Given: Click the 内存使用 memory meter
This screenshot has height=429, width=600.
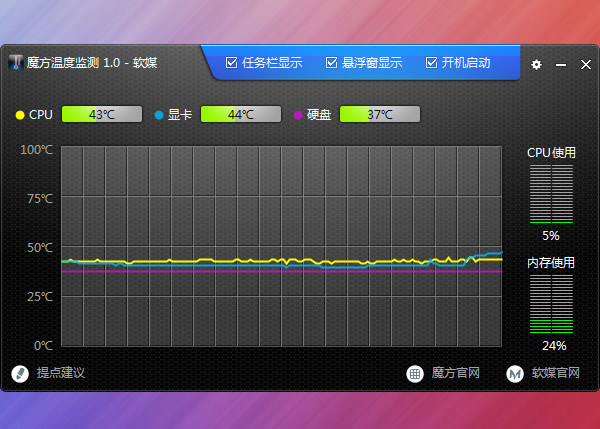Looking at the screenshot, I should click(x=551, y=303).
